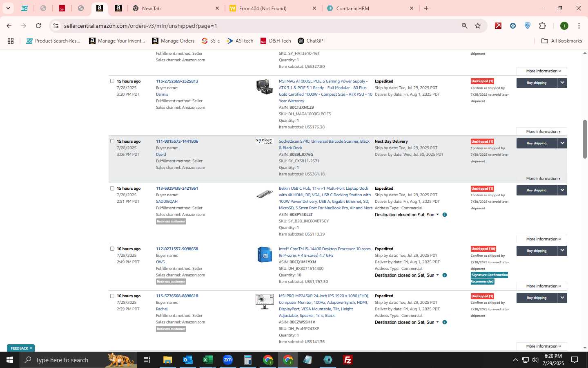Click the address bar URL

click(140, 26)
